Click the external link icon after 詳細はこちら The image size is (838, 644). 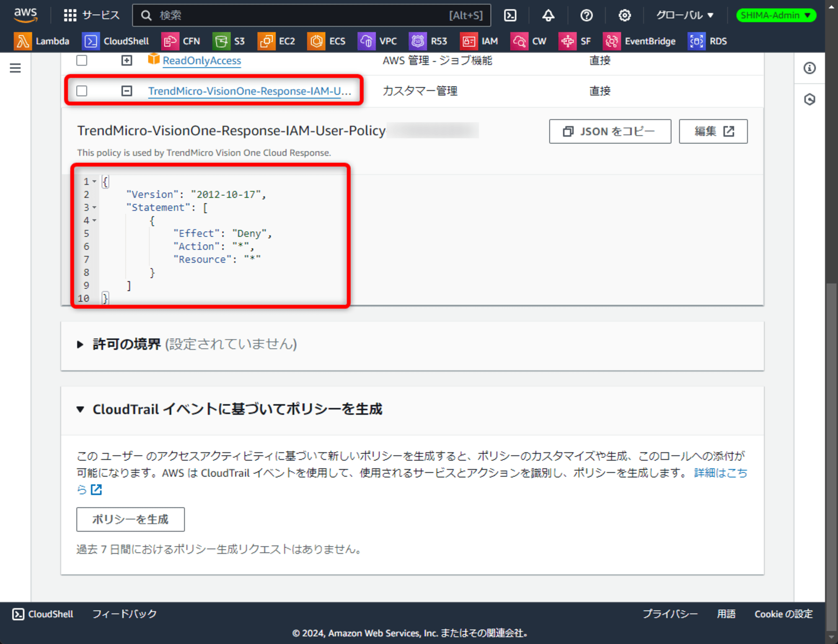coord(96,489)
